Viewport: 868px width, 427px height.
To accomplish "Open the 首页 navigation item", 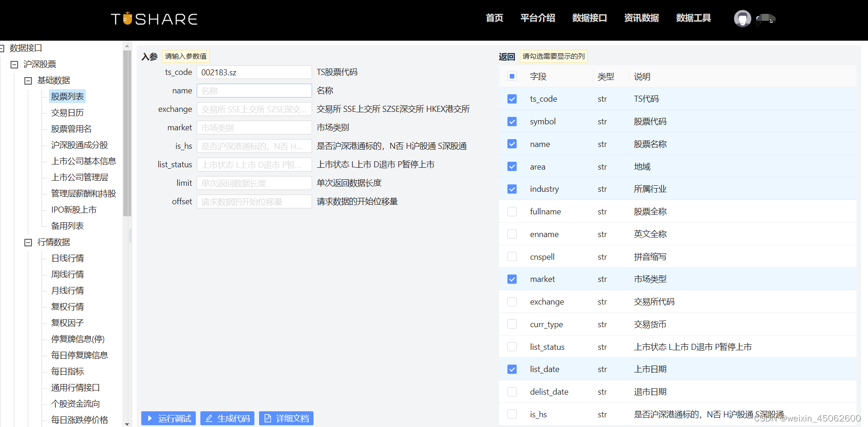I will (x=494, y=18).
